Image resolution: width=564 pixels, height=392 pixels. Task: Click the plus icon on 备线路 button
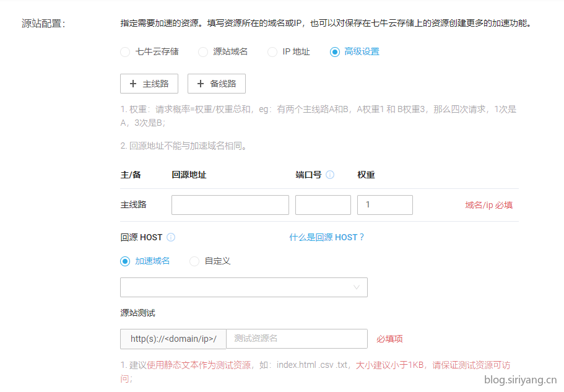point(200,84)
